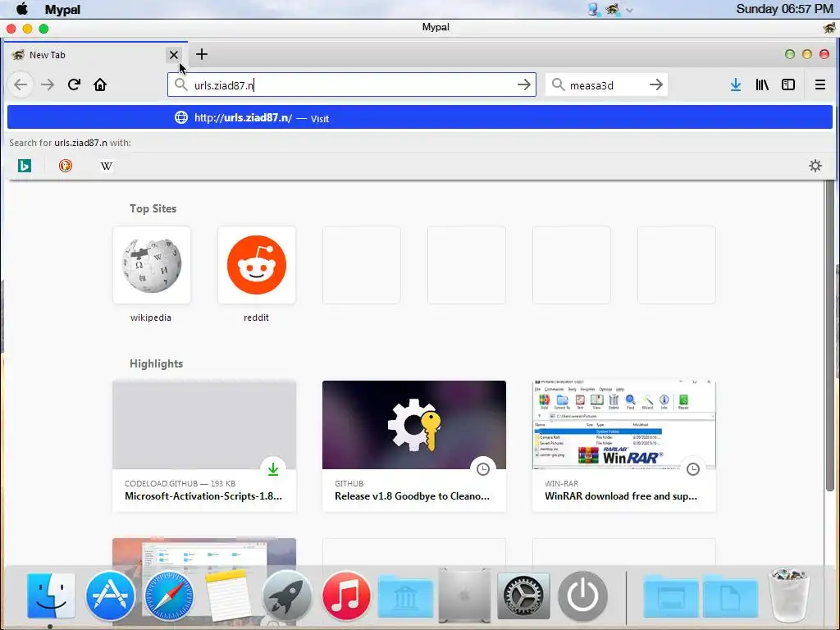Open Finder from the dock
The width and height of the screenshot is (840, 630).
51,596
